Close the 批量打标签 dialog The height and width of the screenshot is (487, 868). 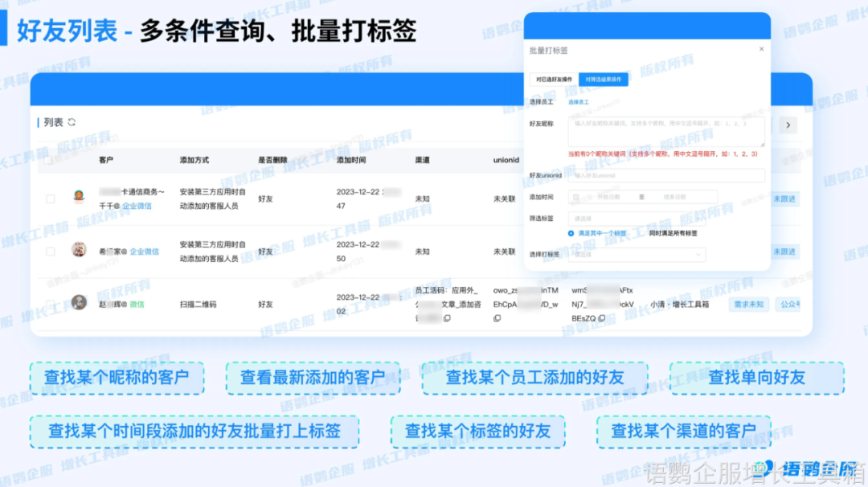coord(762,49)
